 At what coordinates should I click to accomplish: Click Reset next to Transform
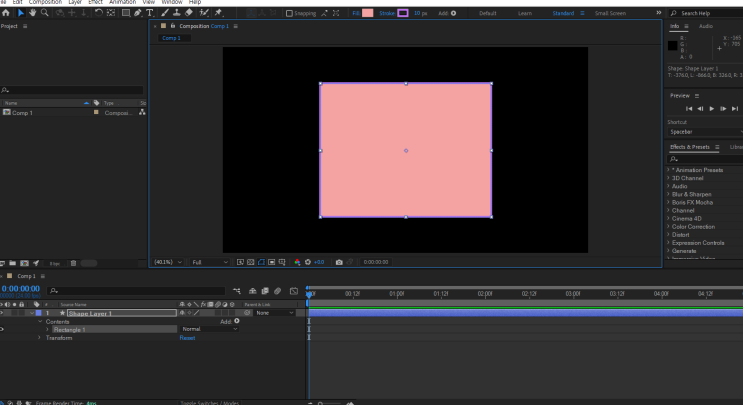coord(187,338)
